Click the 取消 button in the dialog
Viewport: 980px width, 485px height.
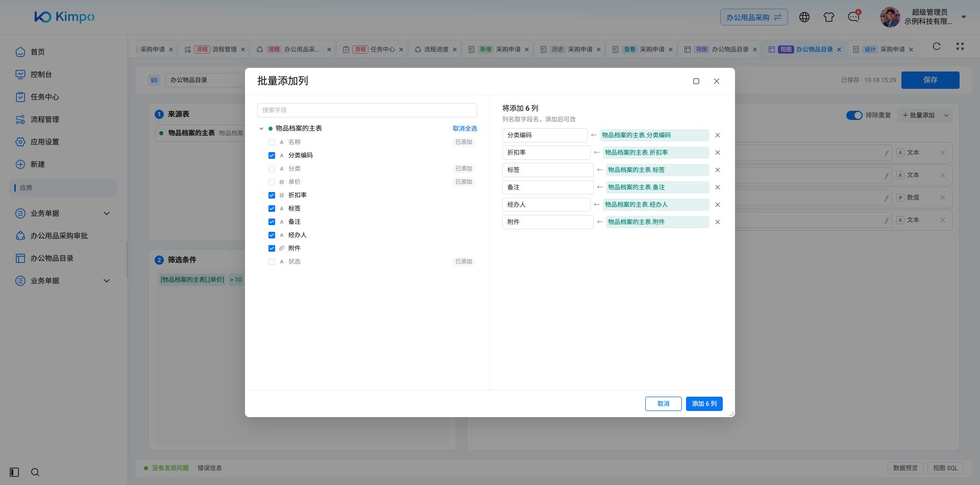coord(663,404)
